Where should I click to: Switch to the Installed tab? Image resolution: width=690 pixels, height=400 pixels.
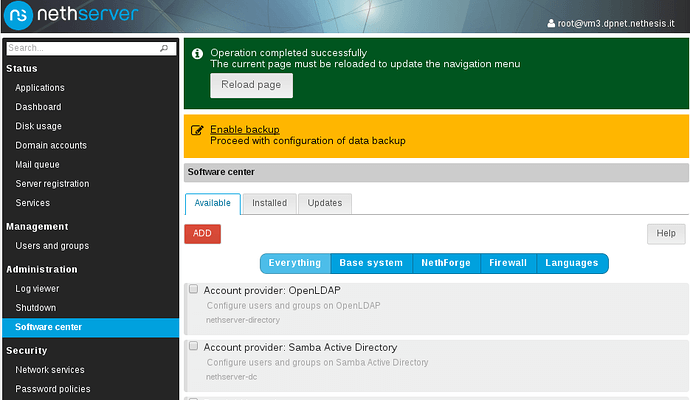269,203
